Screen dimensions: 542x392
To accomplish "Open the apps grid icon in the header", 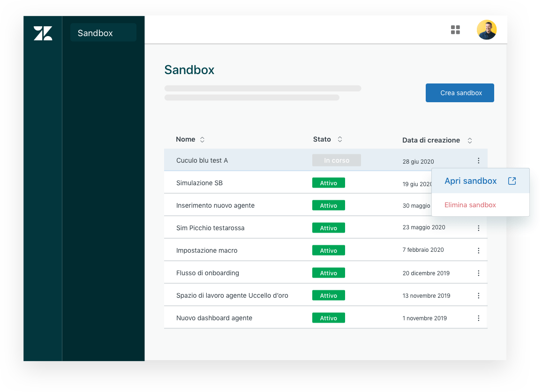I will 455,30.
